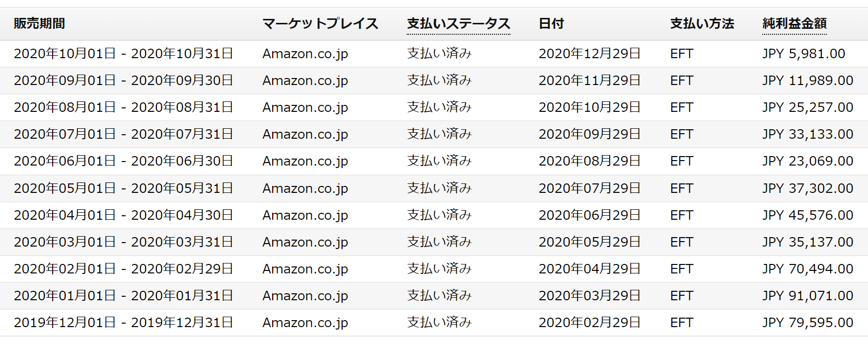Click the 日付 column header
The height and width of the screenshot is (344, 868).
pyautogui.click(x=551, y=23)
